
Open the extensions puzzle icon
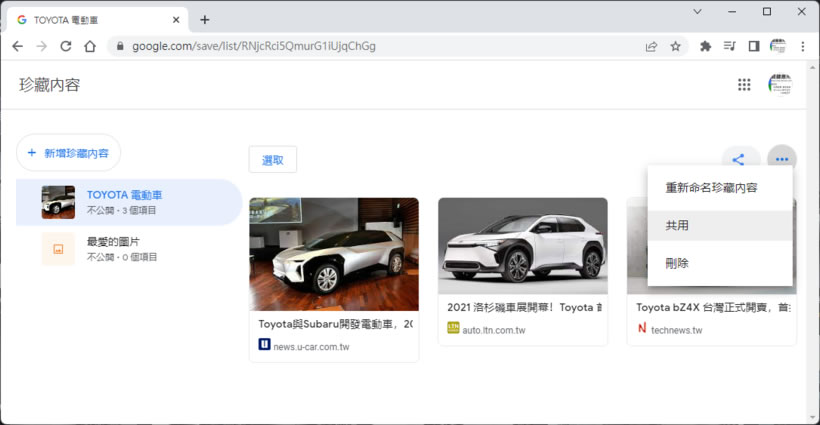pyautogui.click(x=705, y=47)
